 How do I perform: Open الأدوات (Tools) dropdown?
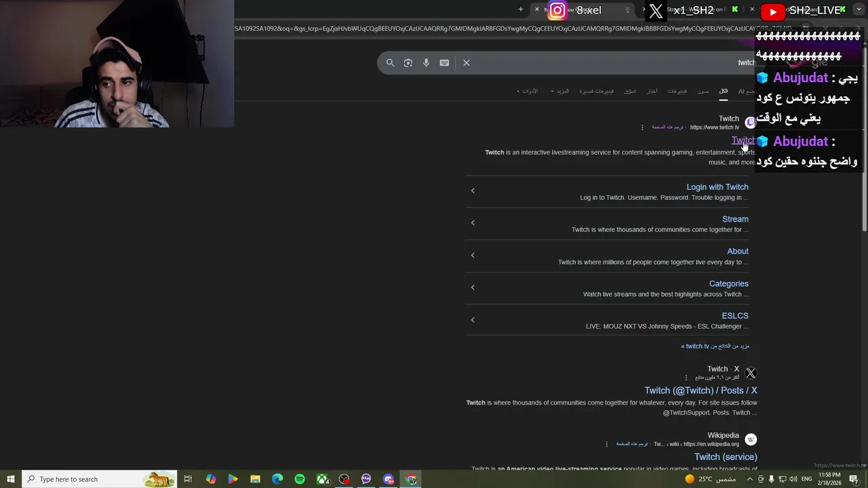coord(527,91)
